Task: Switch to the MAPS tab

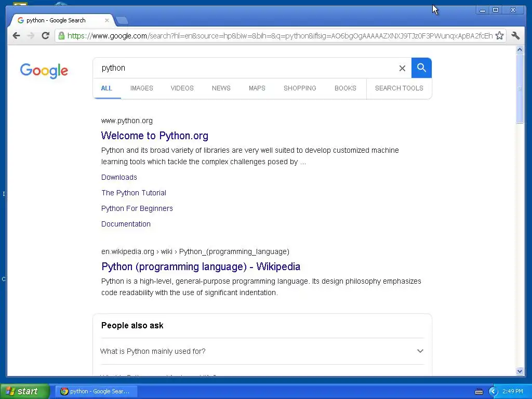Action: [257, 88]
